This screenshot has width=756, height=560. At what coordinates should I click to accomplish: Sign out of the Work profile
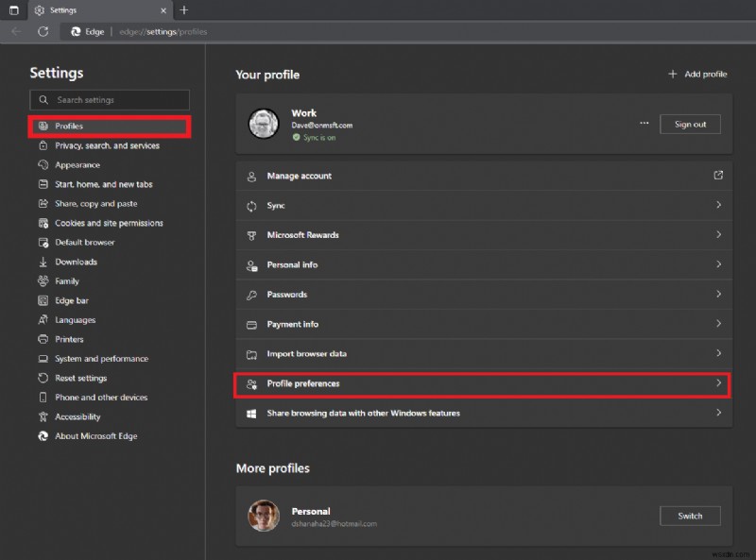(690, 124)
